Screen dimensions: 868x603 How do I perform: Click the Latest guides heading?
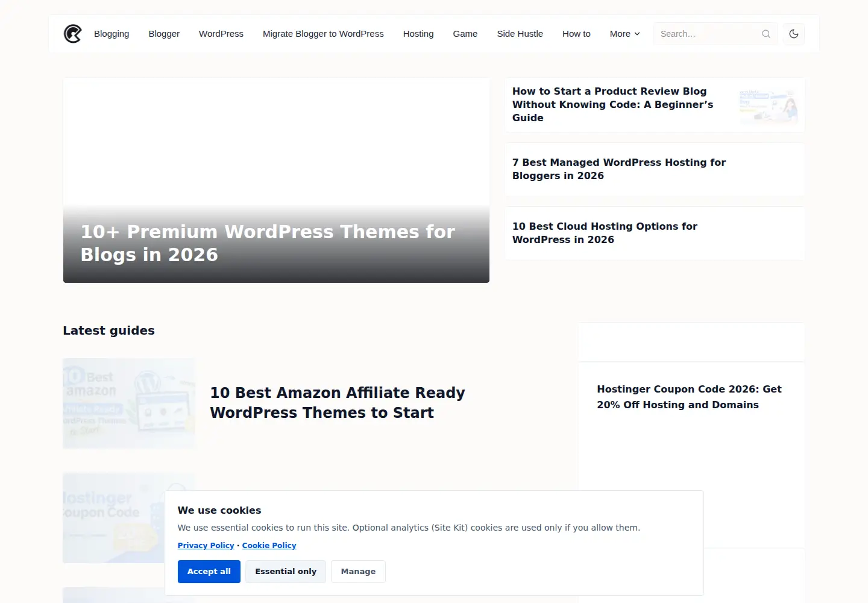pos(109,330)
